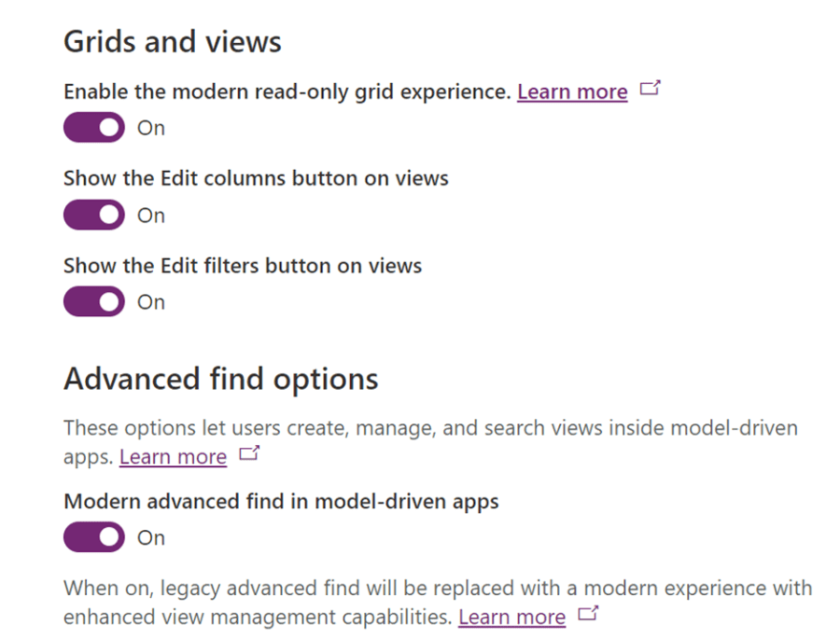
Task: Click the description text about creating views
Action: (x=429, y=427)
